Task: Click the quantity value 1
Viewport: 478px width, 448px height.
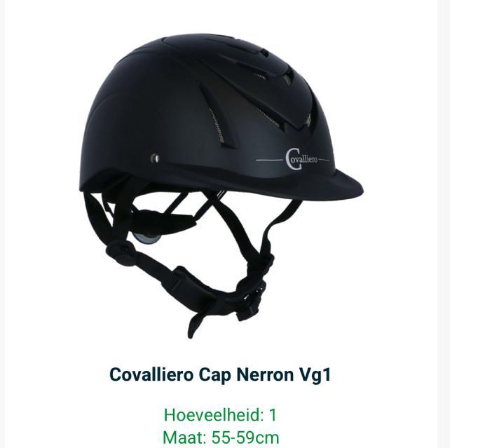Action: coord(273,415)
